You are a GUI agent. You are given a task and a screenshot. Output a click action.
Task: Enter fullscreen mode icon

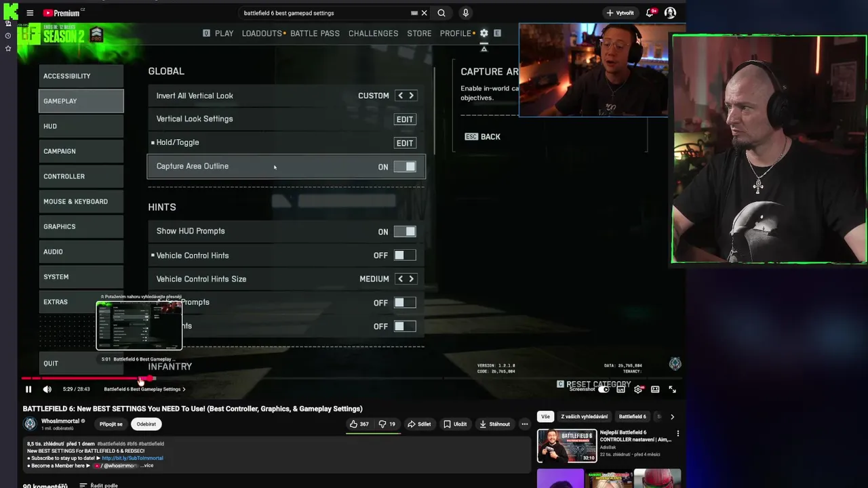672,389
